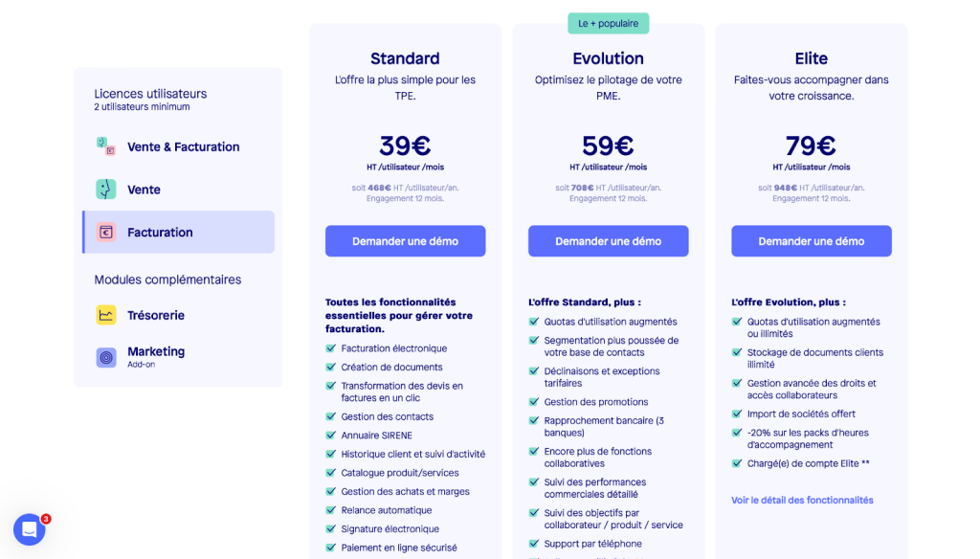
Task: Open the chat messenger bubble
Action: [x=30, y=529]
